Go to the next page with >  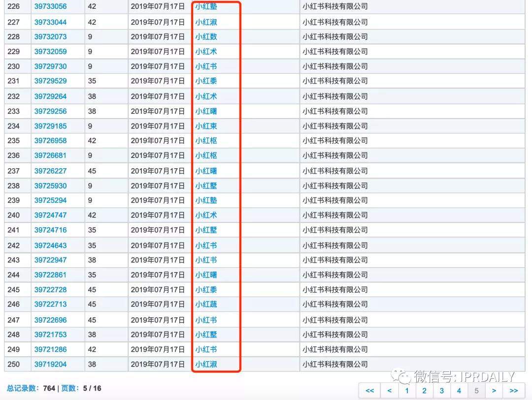click(494, 391)
